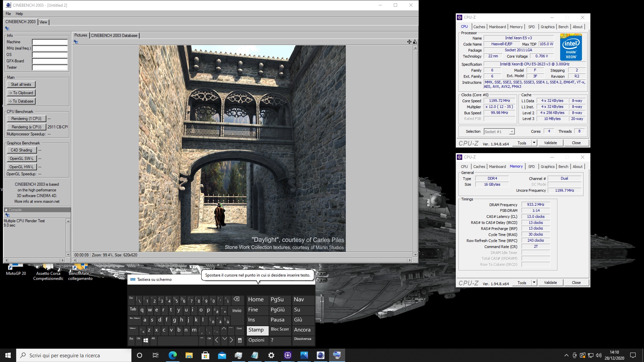Image resolution: width=644 pixels, height=362 pixels.
Task: Toggle the Fn key on on-screen keyboard
Action: pos(131,340)
